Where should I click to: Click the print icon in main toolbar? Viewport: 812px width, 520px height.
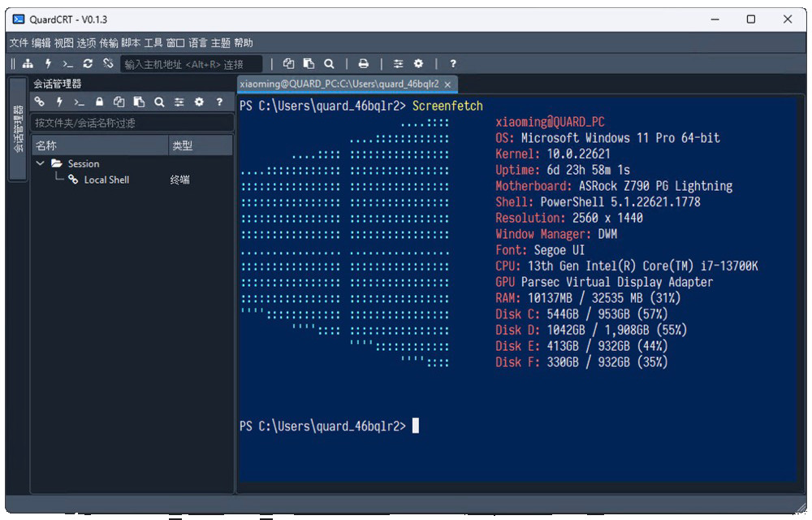364,63
